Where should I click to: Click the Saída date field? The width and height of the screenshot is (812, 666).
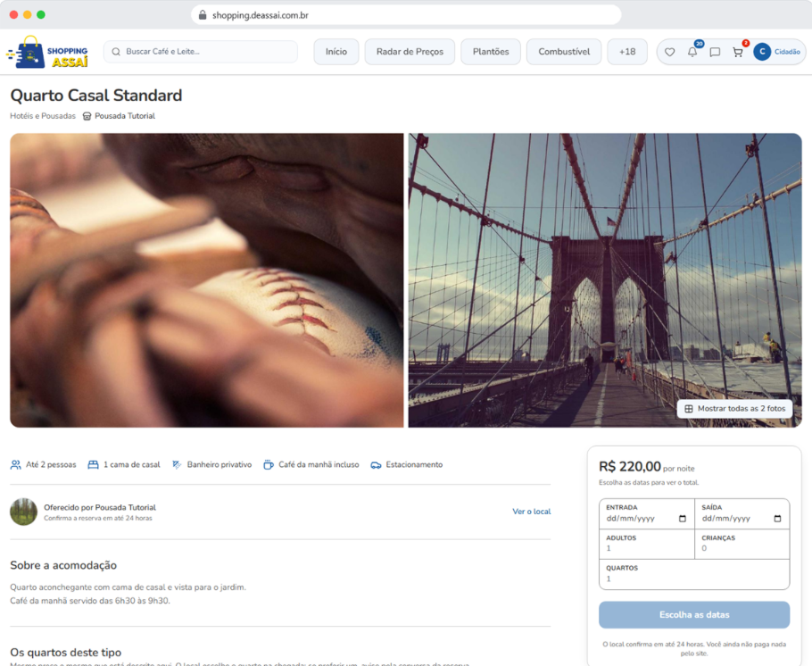point(742,513)
